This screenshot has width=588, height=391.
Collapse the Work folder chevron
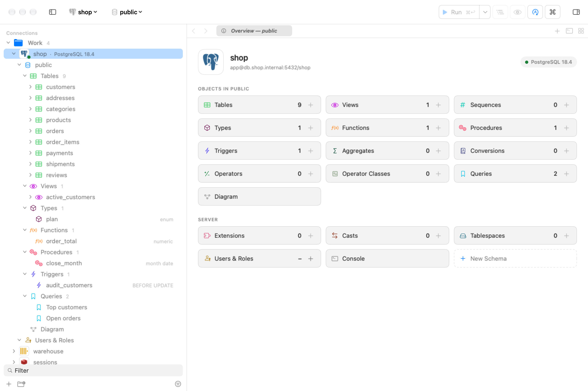pyautogui.click(x=8, y=43)
